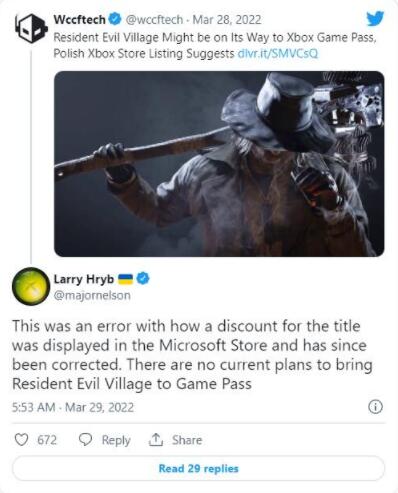Click the Mar 28, 2022 date
Image resolution: width=398 pixels, height=493 pixels.
tap(227, 20)
